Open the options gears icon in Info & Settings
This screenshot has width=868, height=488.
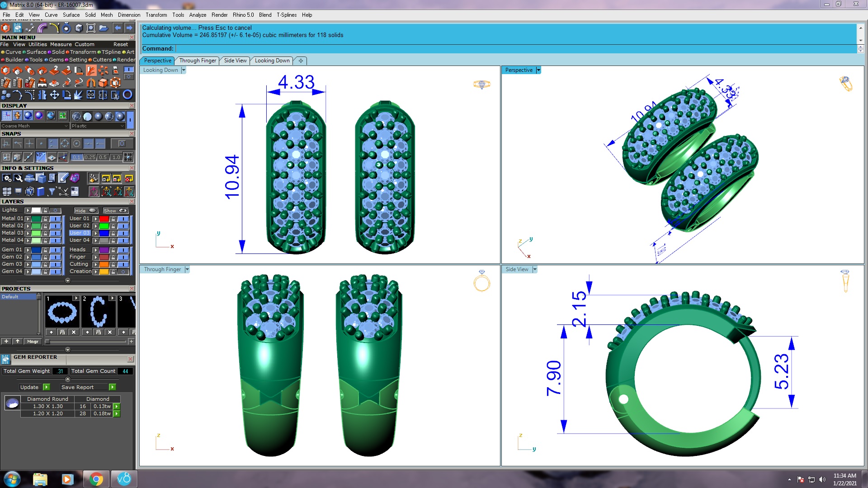(x=7, y=178)
